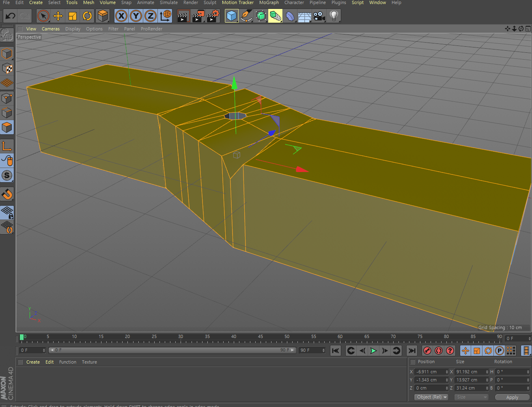532x407 pixels.
Task: Go to start of animation
Action: pyautogui.click(x=335, y=351)
